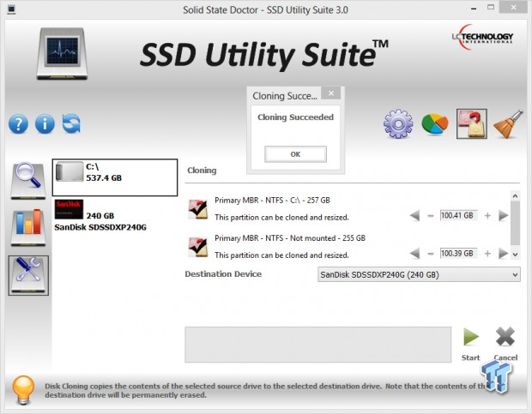
Task: Open the bar chart statistics section
Action: coord(27,226)
